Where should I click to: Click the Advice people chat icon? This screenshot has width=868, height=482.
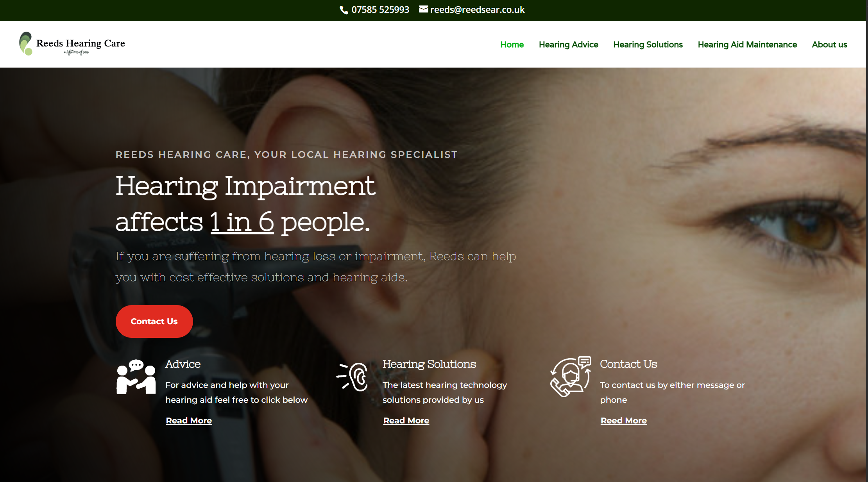point(136,377)
